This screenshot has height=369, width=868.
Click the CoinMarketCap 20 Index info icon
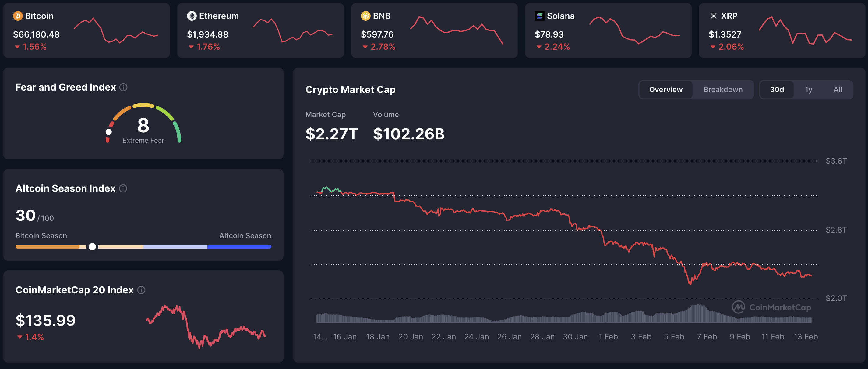point(142,290)
